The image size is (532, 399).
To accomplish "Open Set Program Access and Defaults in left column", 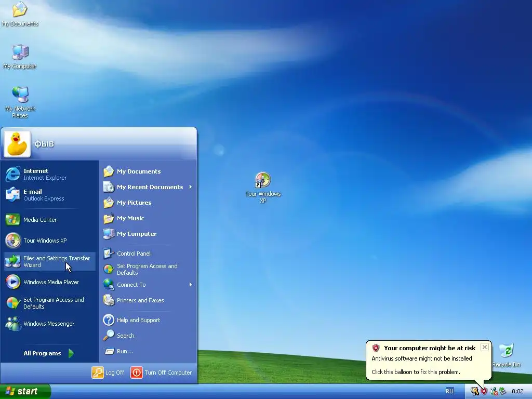I will click(49, 303).
